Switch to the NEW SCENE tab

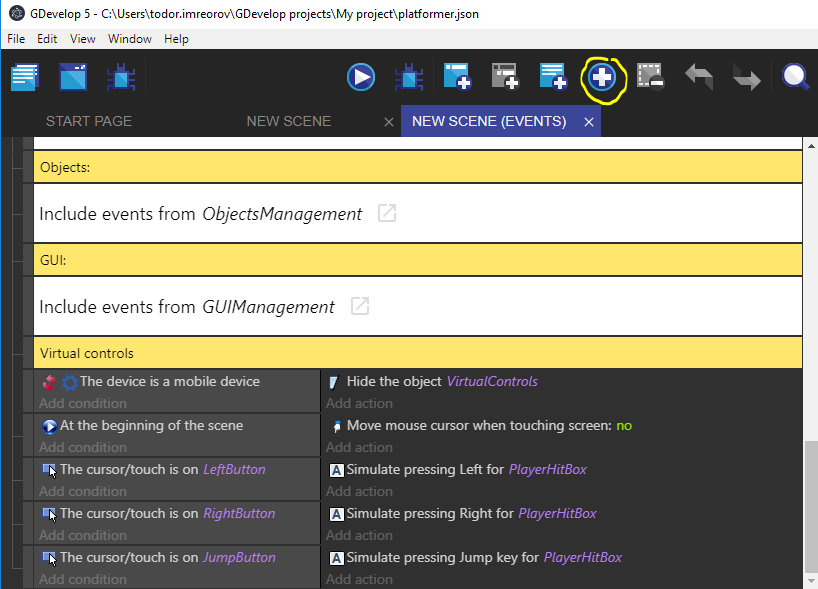(288, 120)
